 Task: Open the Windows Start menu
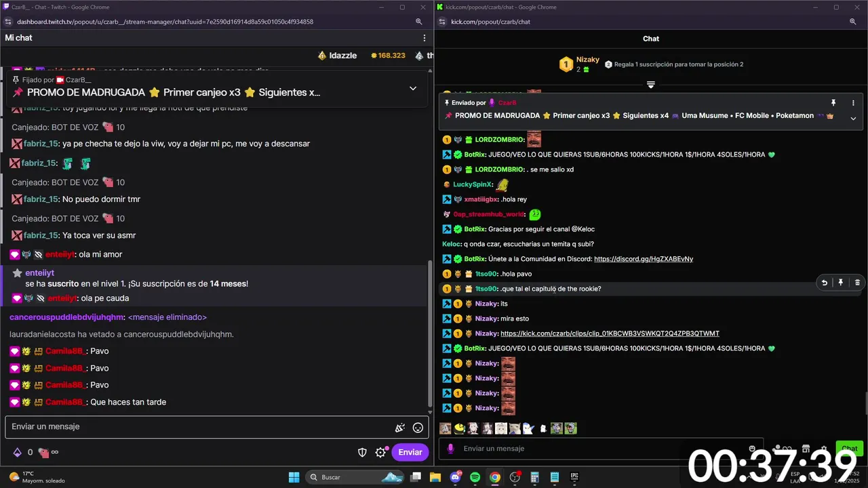(294, 477)
